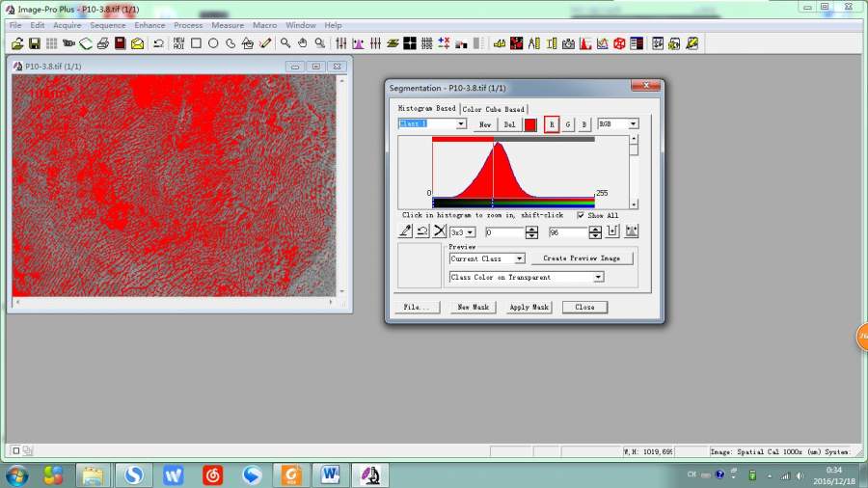Switch to the Color Cube Based tab
Viewport: 868px width, 488px height.
coord(494,109)
